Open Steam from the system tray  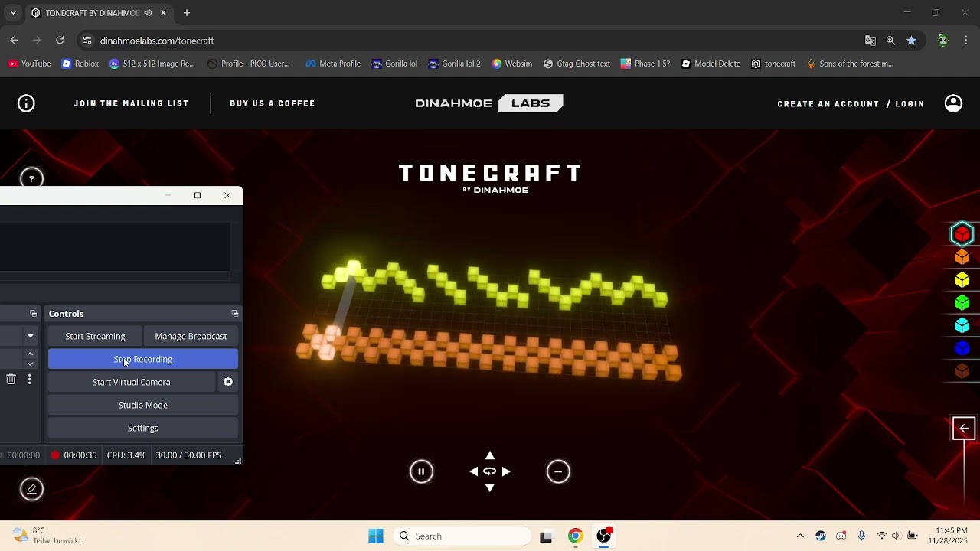pos(821,536)
